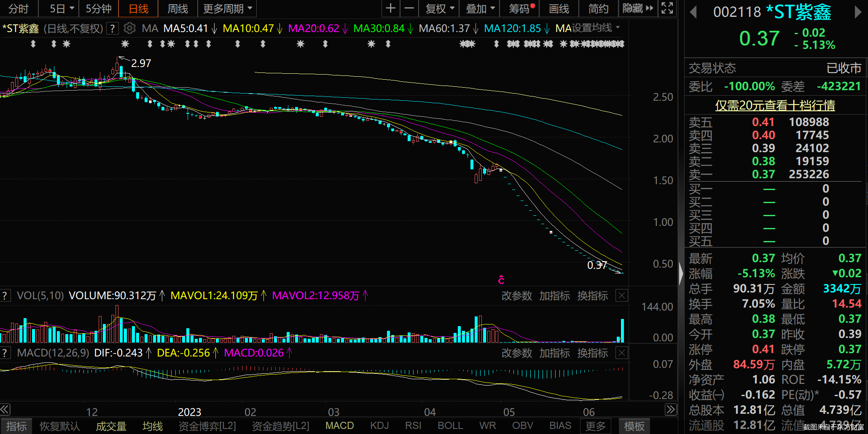Toggle 简约 simplified mode

click(x=598, y=8)
